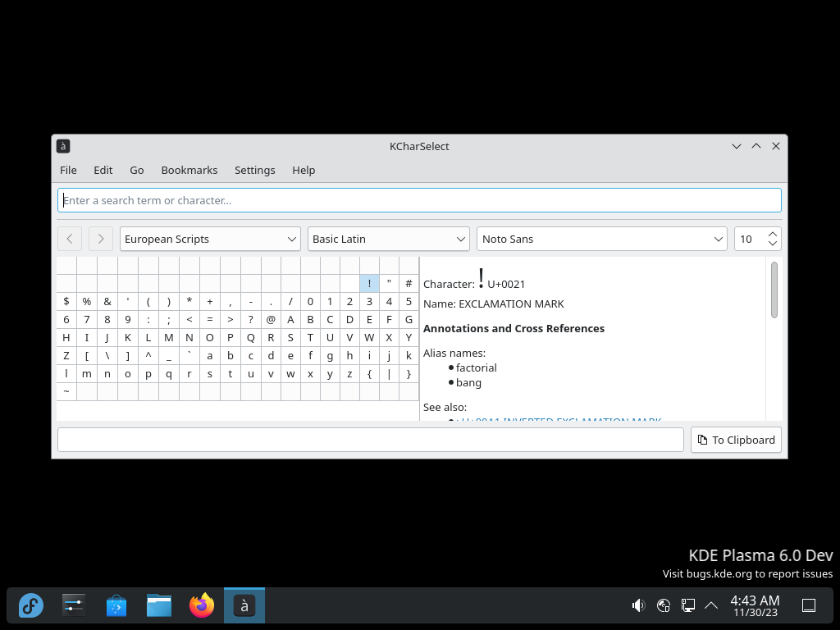Click the 'factorial' alias name
Screen dimensions: 840x630
coord(477,367)
